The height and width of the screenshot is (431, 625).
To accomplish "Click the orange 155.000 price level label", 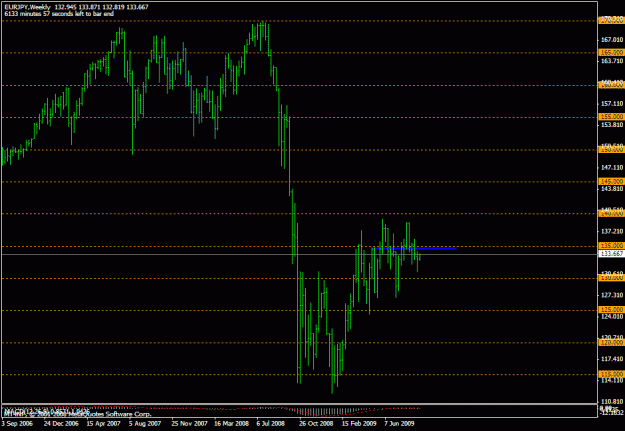I will [611, 117].
